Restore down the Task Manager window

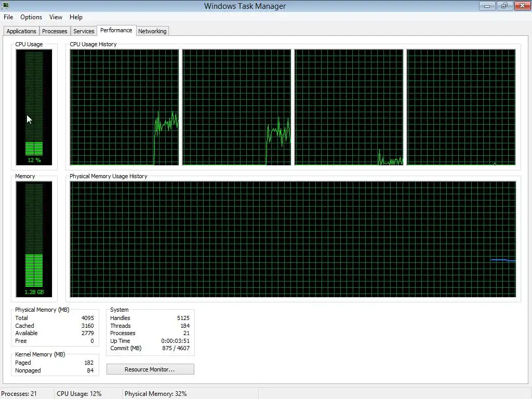coord(504,6)
